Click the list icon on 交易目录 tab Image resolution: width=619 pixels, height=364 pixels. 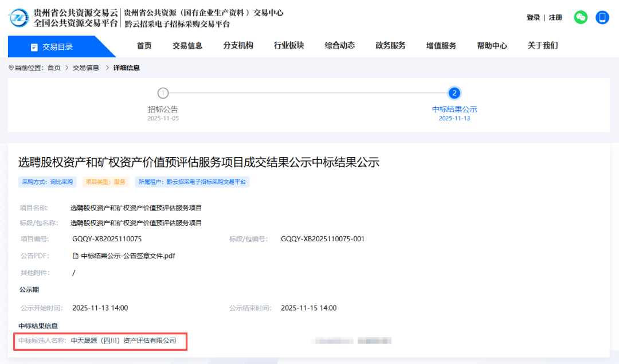coord(34,46)
